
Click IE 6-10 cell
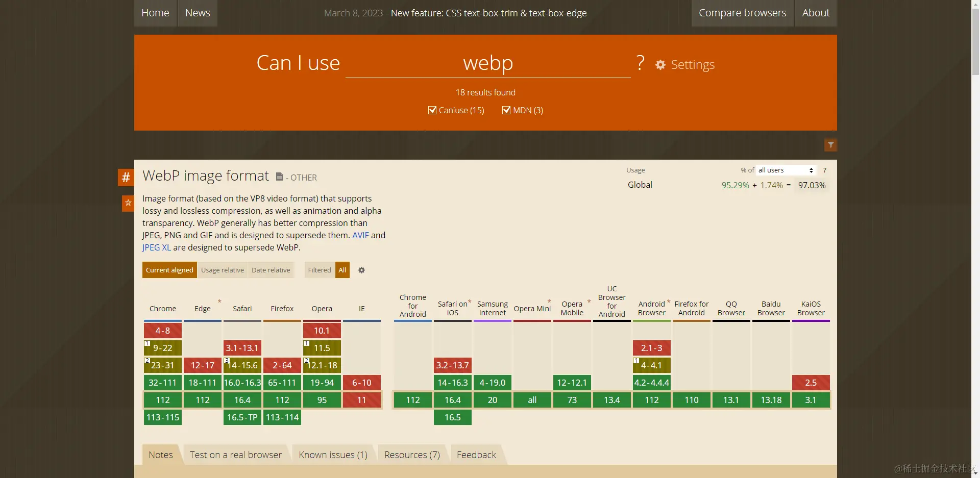362,383
